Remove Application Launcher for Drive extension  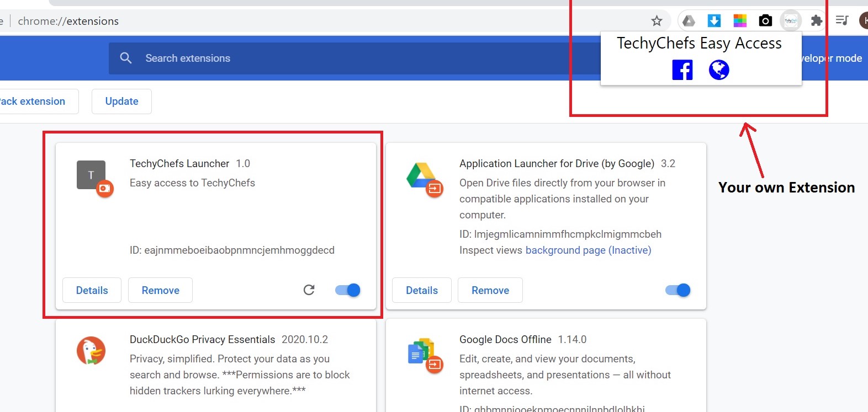pyautogui.click(x=490, y=290)
